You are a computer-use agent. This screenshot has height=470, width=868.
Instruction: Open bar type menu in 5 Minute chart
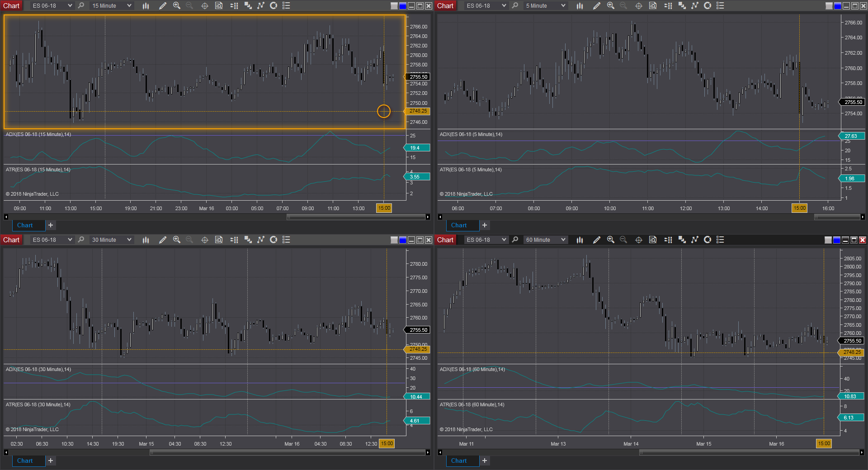tap(580, 6)
